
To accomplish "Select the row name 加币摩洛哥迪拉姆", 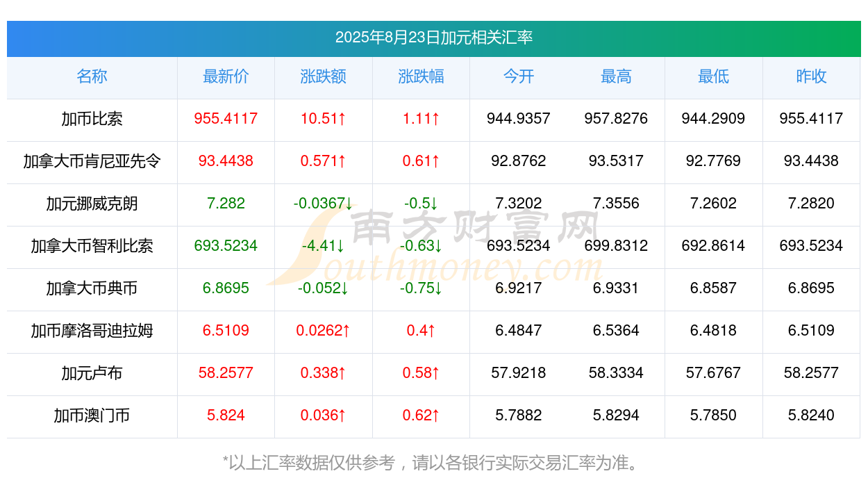I will click(x=92, y=331).
